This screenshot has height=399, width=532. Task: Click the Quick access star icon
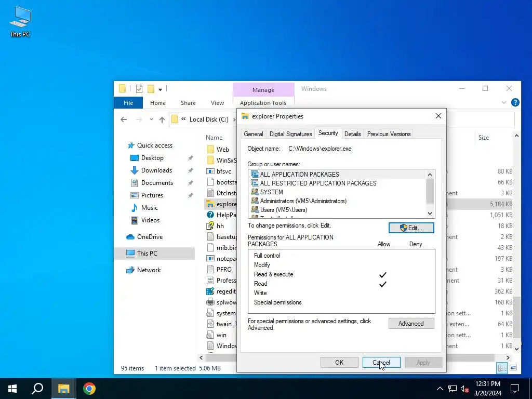(x=131, y=145)
